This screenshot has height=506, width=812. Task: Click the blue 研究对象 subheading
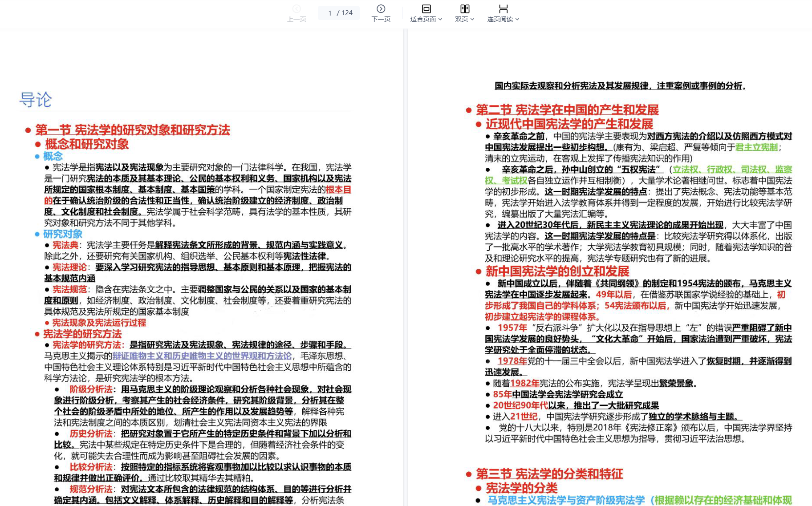coord(62,234)
